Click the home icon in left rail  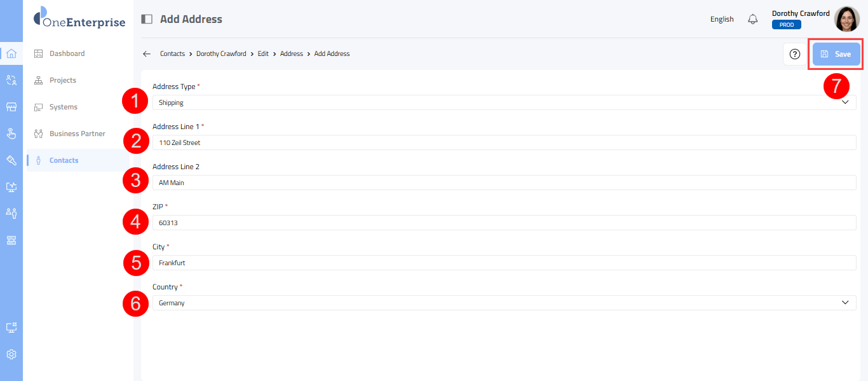[x=11, y=53]
